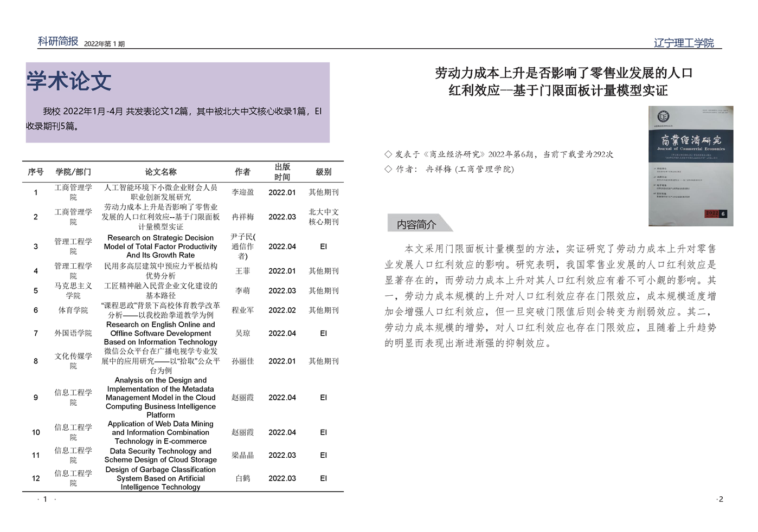Click the 2022年第1期 issue label

(x=104, y=44)
